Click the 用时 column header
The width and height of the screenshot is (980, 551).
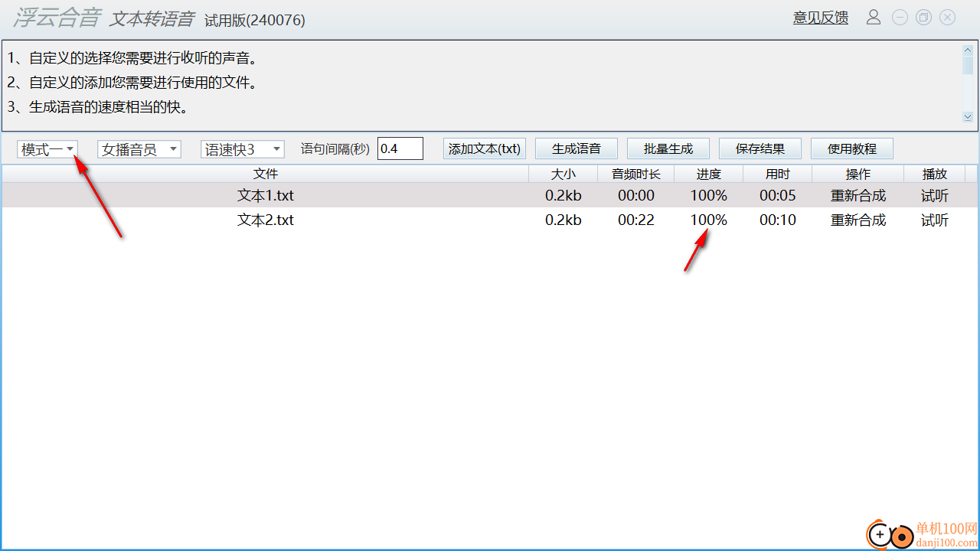pos(778,174)
